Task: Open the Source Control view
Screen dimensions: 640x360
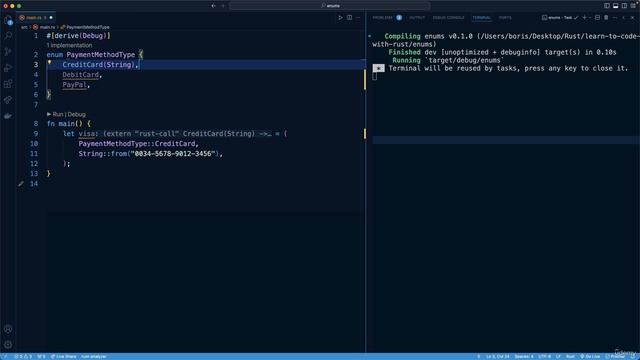Action: [8, 52]
